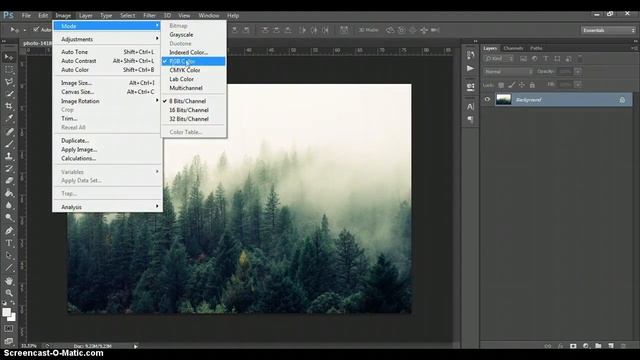Open the Filter menu
This screenshot has height=360, width=640.
(149, 16)
